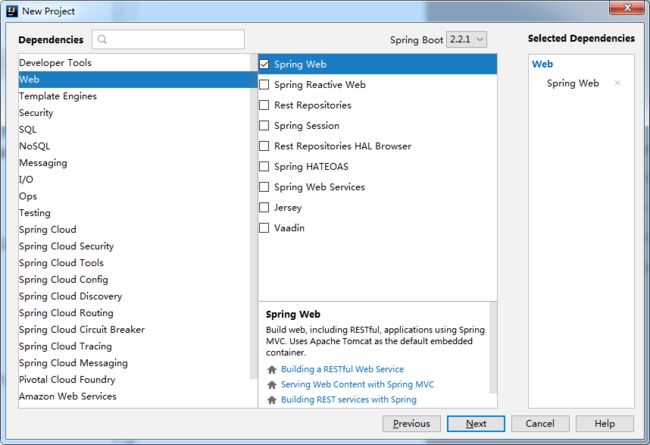Image resolution: width=650 pixels, height=445 pixels.
Task: Choose the Security category
Action: click(x=134, y=112)
